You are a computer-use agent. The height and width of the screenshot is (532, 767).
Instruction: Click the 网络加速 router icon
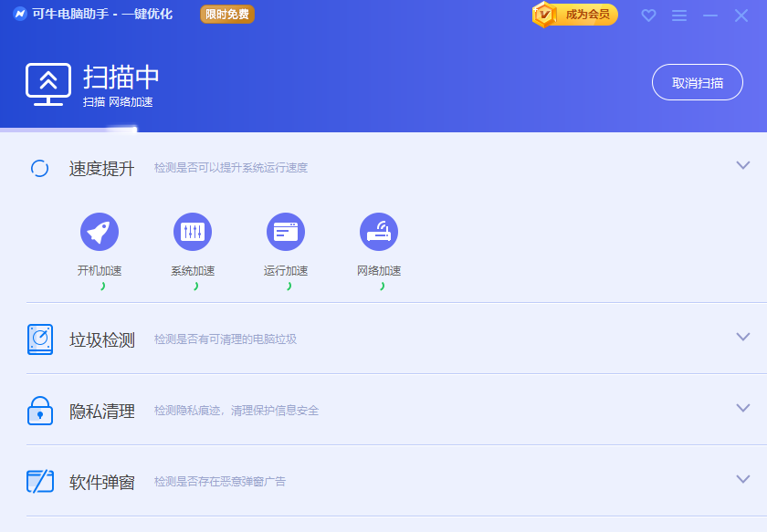[x=379, y=232]
